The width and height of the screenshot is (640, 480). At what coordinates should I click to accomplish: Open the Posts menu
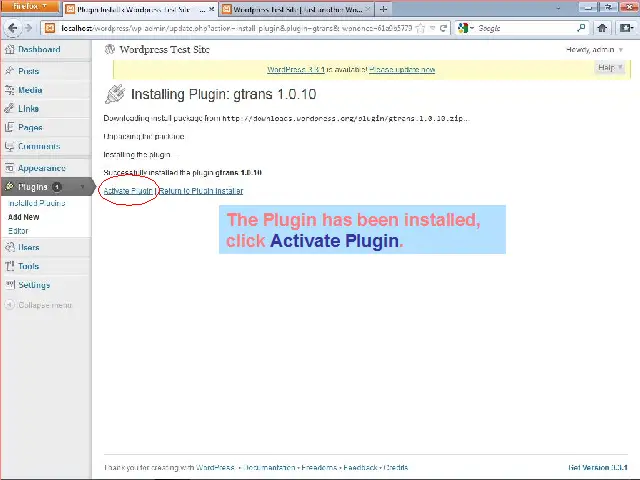[x=29, y=71]
